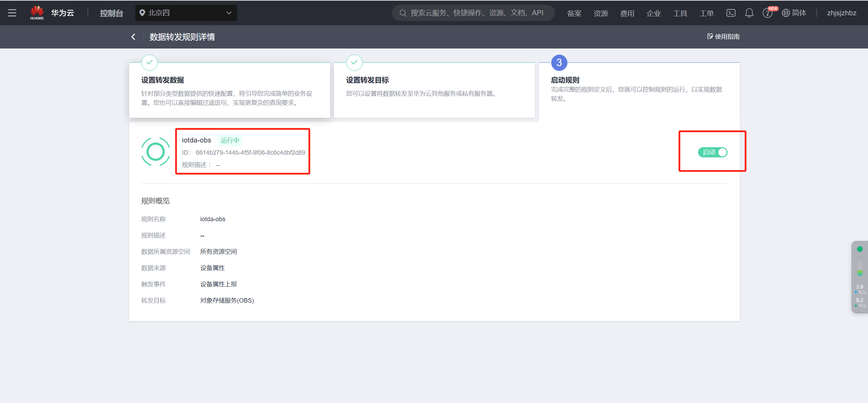Open the CloudShell terminal icon
Image resolution: width=868 pixels, height=403 pixels.
coord(731,13)
